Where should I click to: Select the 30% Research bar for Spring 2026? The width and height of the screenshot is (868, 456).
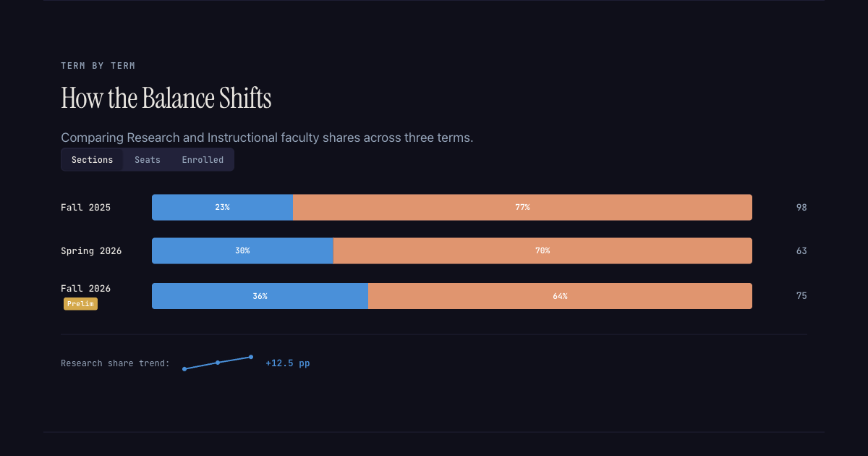tap(242, 250)
